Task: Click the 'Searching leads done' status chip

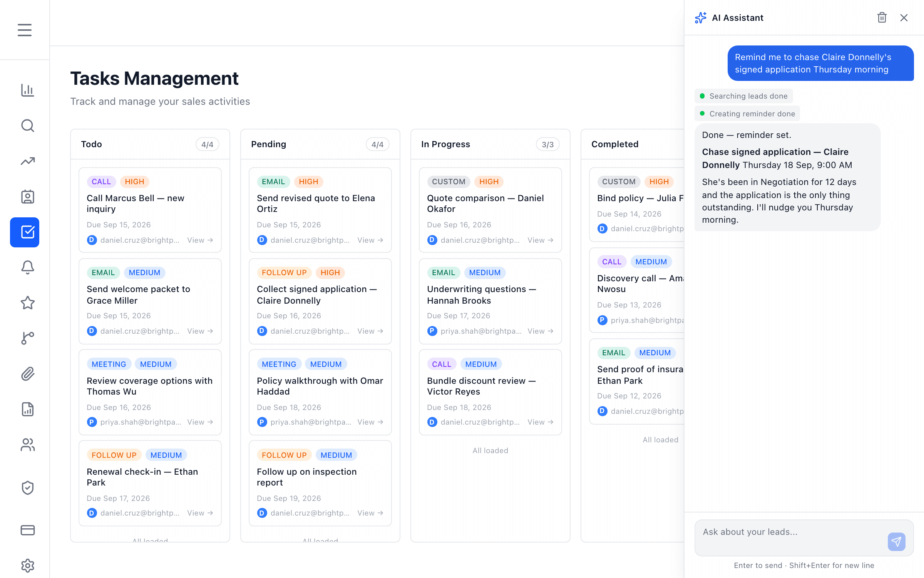Action: click(x=744, y=96)
